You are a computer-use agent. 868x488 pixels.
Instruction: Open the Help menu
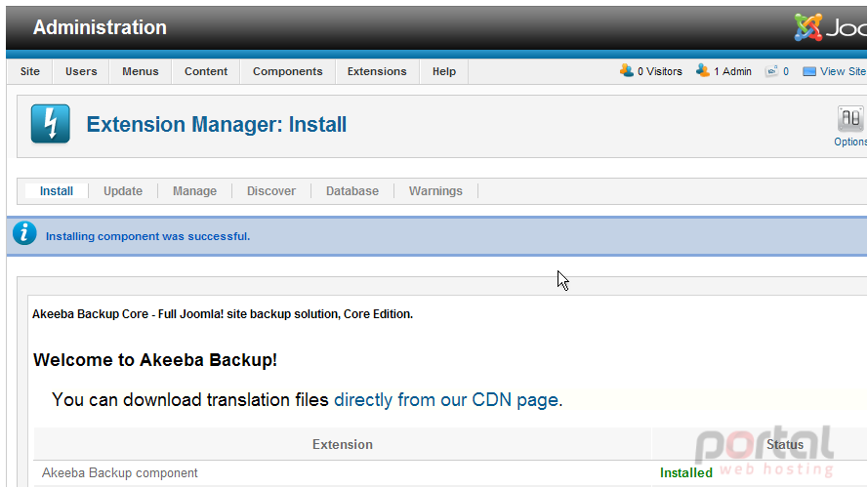(x=444, y=71)
